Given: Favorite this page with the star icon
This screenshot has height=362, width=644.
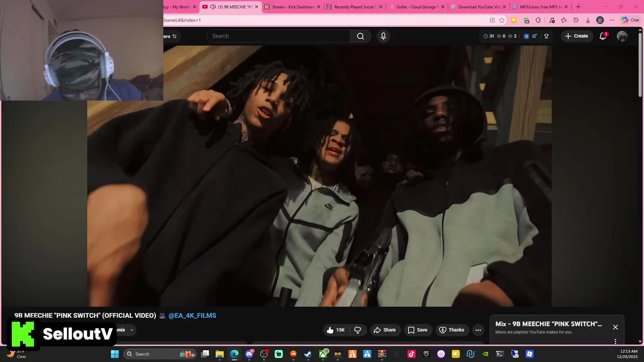Looking at the screenshot, I should pyautogui.click(x=502, y=20).
